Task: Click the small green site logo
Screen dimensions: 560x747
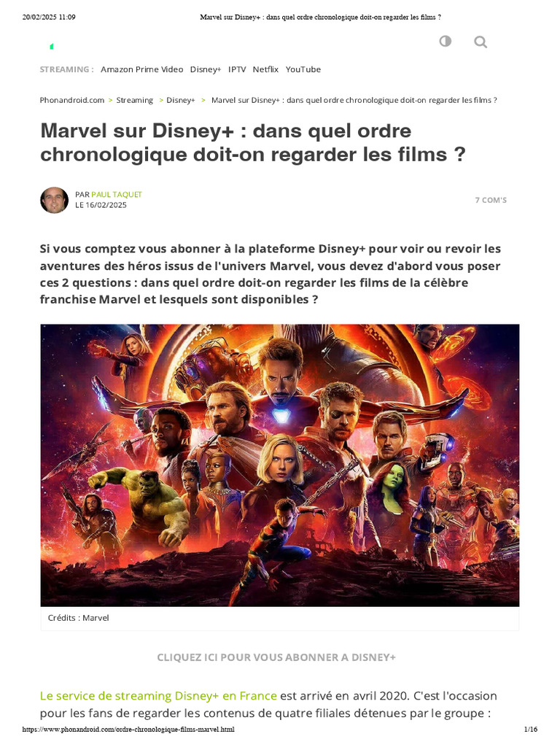Action: click(52, 46)
